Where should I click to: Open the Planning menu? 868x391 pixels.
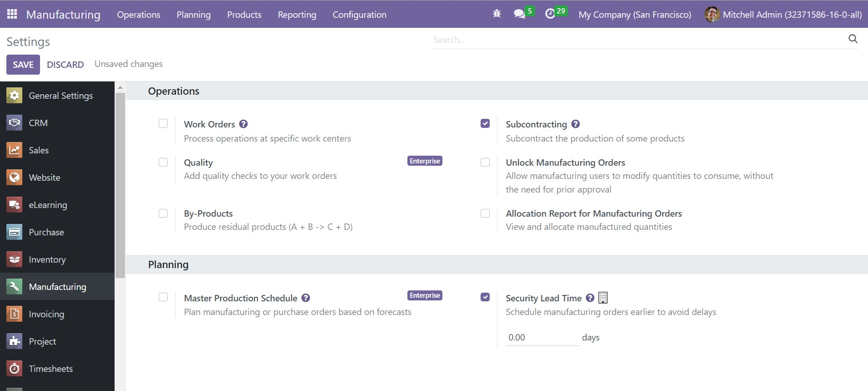[194, 15]
